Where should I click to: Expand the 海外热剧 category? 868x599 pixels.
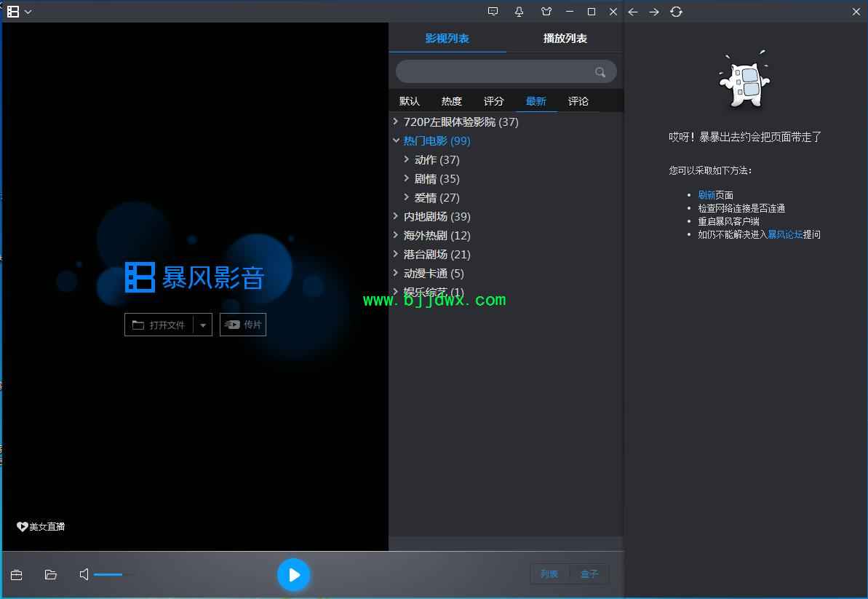[x=395, y=235]
